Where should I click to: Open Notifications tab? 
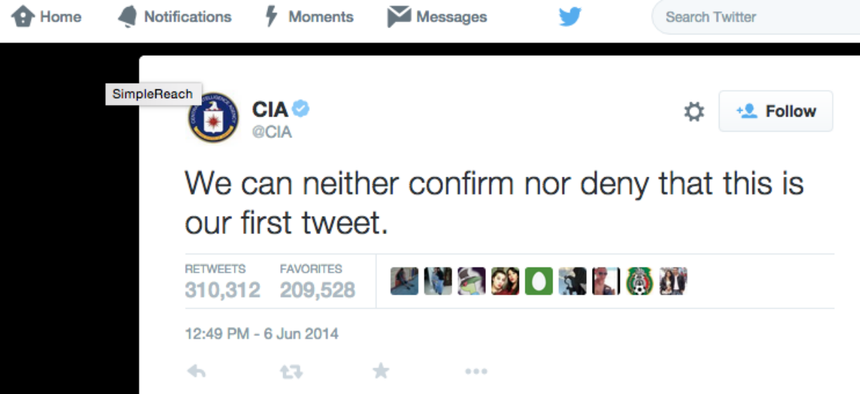174,17
